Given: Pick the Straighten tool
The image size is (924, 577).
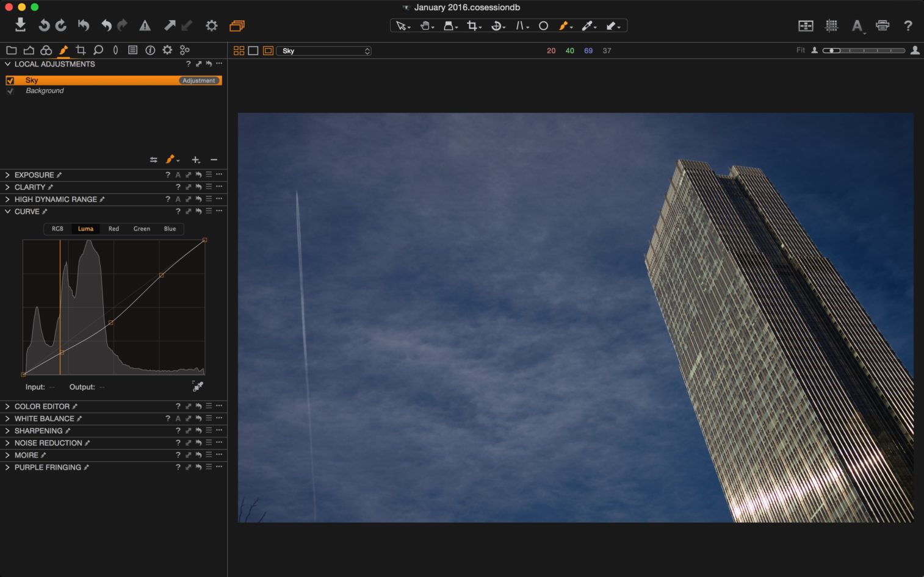Looking at the screenshot, I should click(x=521, y=26).
